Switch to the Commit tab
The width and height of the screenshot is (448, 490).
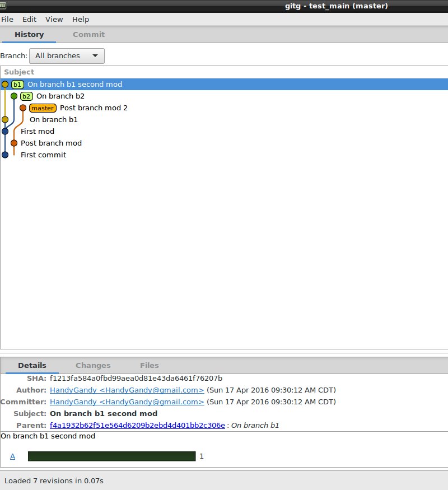pos(88,34)
